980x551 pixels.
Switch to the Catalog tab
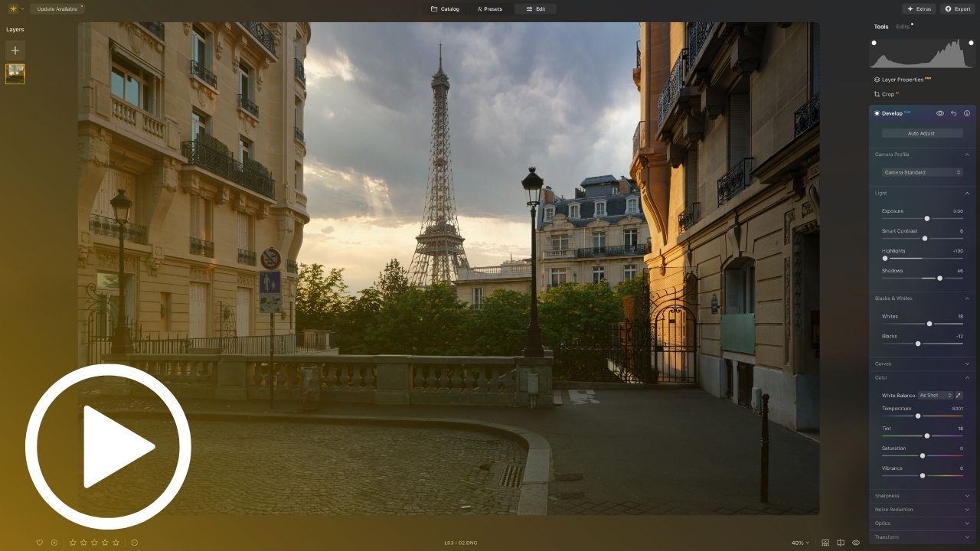point(445,9)
